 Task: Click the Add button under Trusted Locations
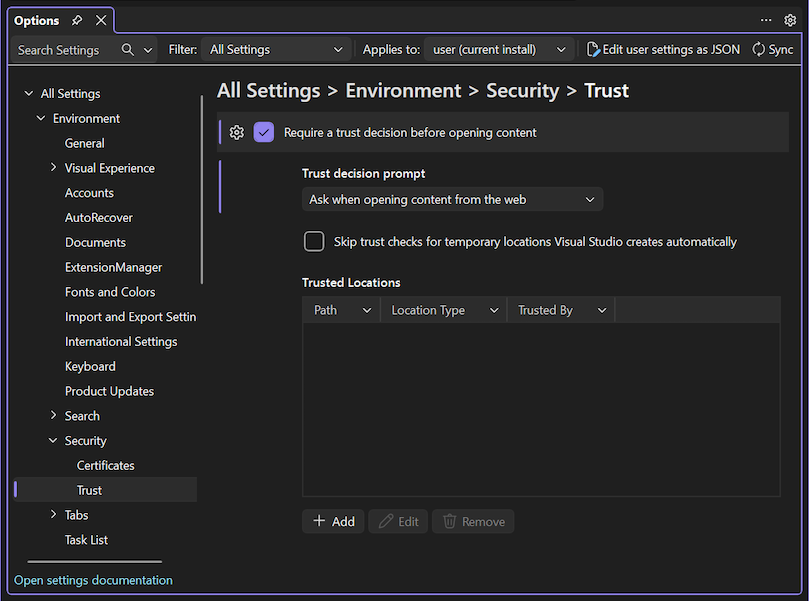[x=332, y=521]
